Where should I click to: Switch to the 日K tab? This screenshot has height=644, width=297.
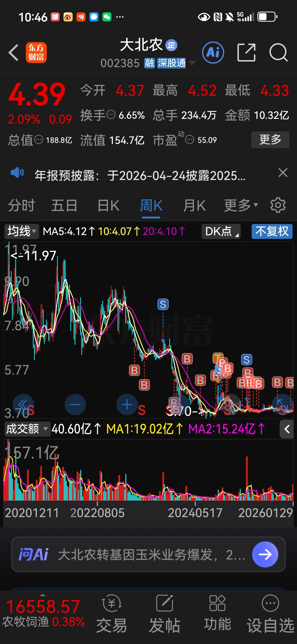[x=108, y=205]
